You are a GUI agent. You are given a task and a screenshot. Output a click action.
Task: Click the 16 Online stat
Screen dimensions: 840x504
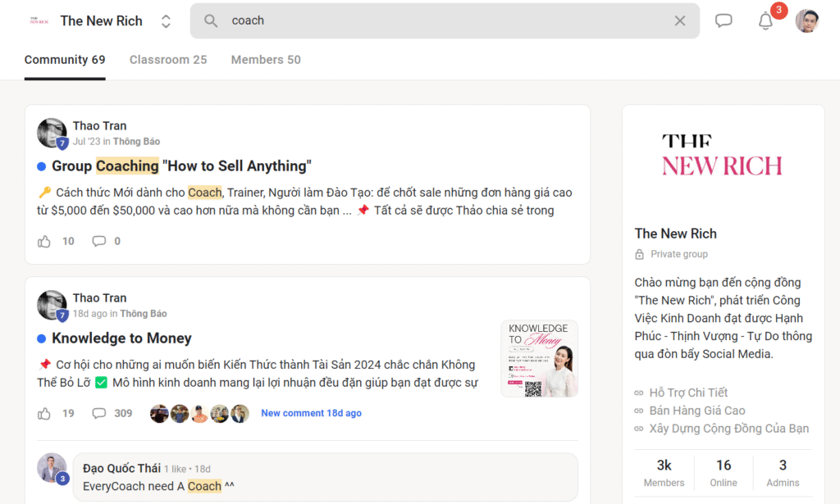point(724,472)
